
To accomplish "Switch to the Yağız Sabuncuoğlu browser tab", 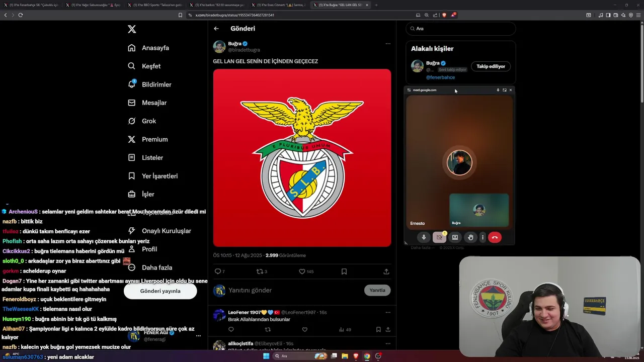I will pyautogui.click(x=95, y=5).
